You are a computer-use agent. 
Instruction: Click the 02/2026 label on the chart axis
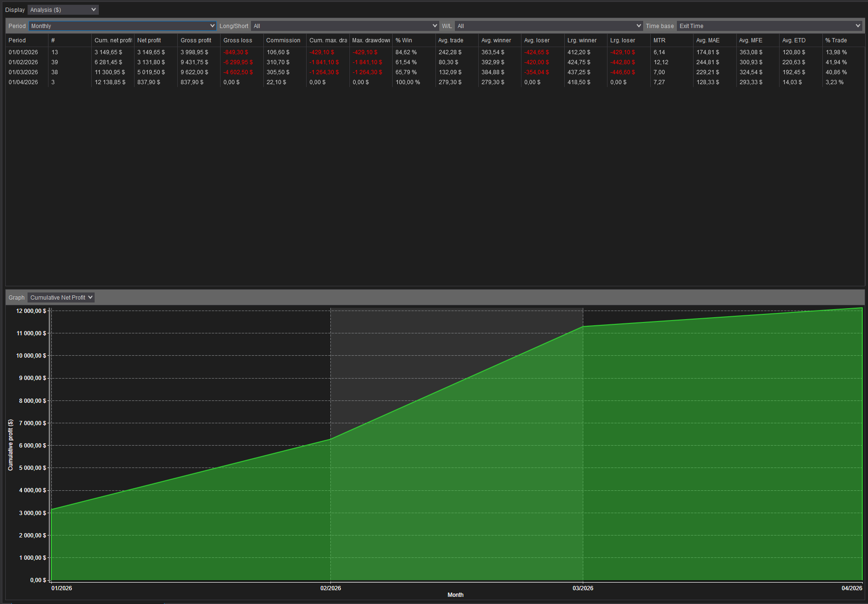(x=331, y=588)
